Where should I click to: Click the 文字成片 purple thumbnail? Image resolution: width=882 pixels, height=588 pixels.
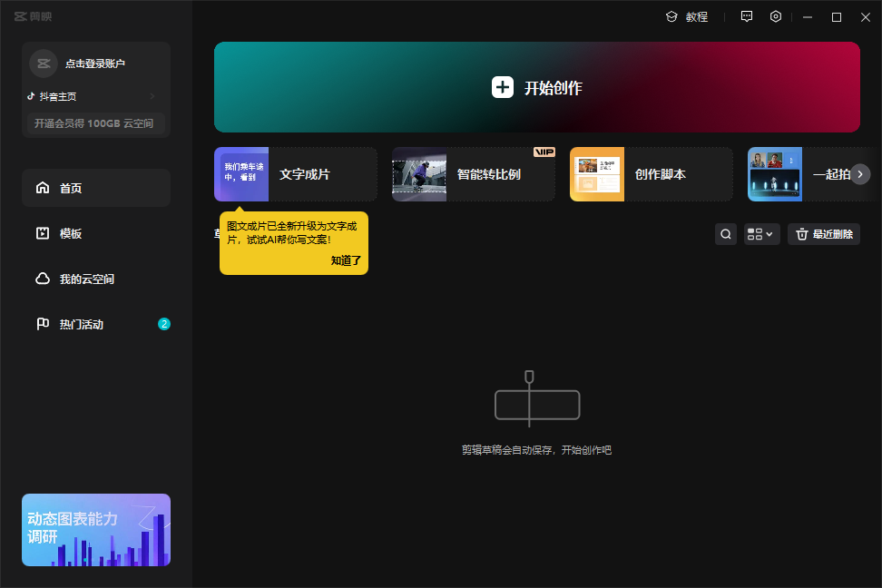(x=241, y=174)
